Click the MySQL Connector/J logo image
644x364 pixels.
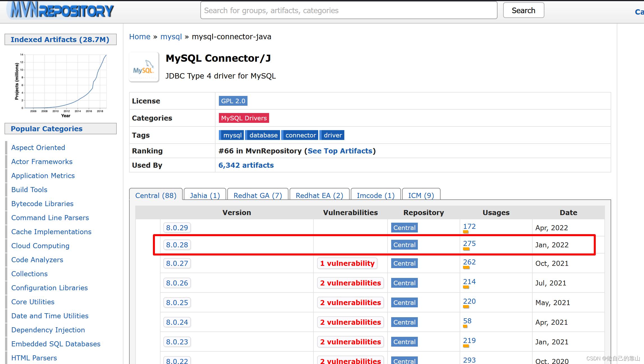coord(144,67)
